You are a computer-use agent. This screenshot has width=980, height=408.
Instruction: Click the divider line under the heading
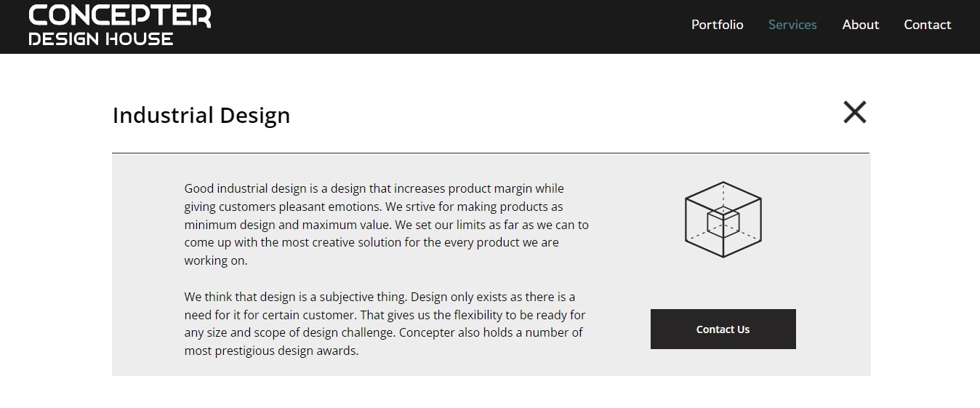click(x=491, y=153)
